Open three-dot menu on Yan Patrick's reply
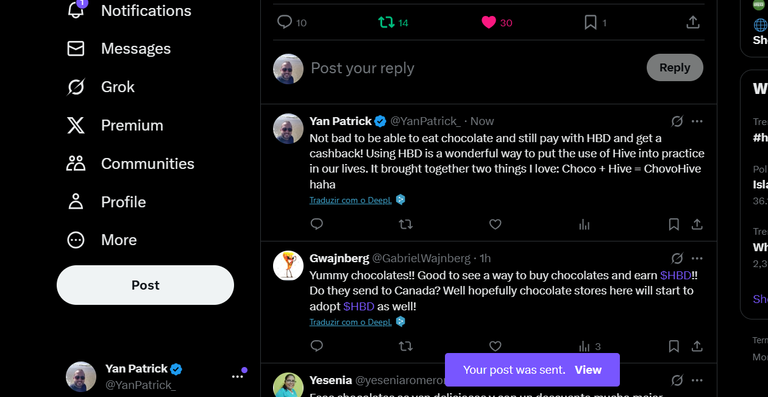The height and width of the screenshot is (397, 768). click(x=697, y=121)
